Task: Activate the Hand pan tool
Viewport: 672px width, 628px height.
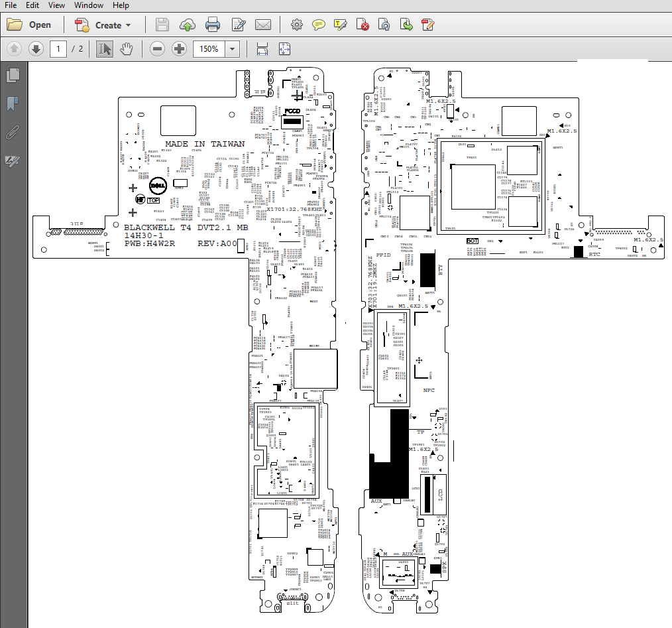Action: tap(126, 49)
